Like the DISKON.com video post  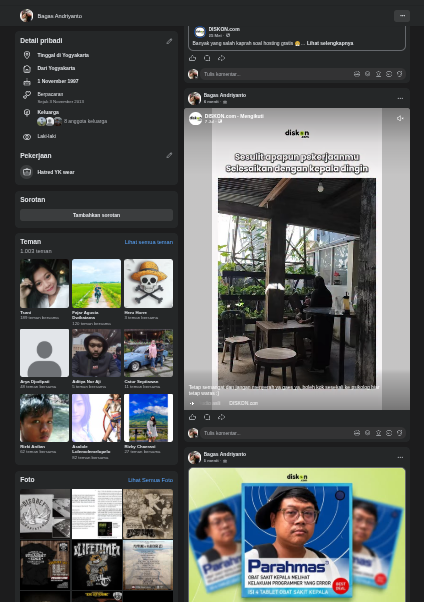(x=192, y=417)
